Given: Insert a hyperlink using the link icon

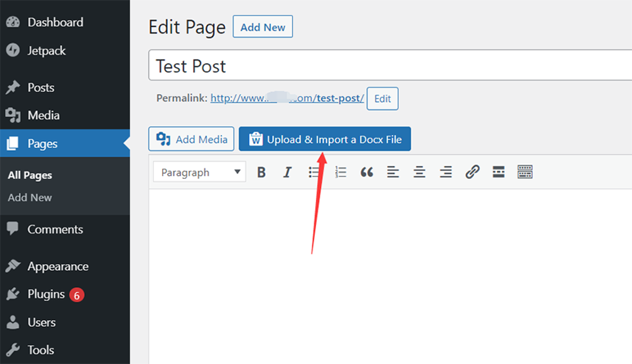Looking at the screenshot, I should [472, 171].
